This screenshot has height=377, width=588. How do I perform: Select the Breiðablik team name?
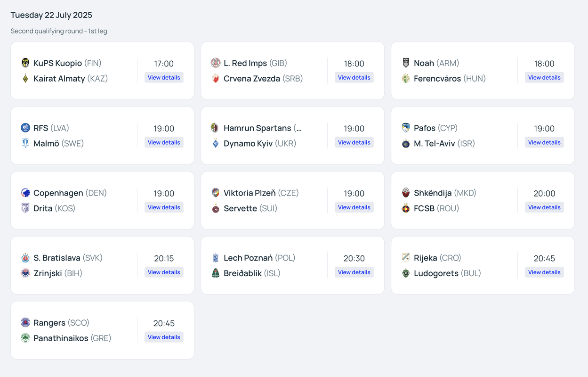pyautogui.click(x=242, y=274)
